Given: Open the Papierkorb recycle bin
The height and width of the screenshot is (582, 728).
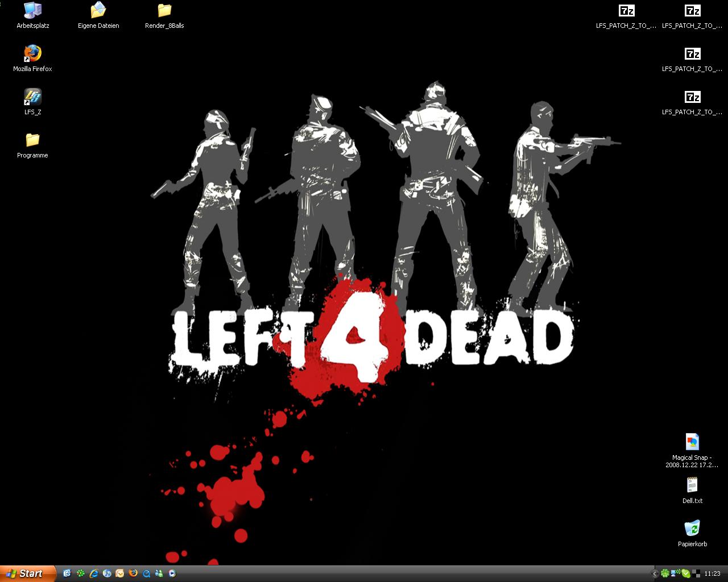Looking at the screenshot, I should coord(692,534).
